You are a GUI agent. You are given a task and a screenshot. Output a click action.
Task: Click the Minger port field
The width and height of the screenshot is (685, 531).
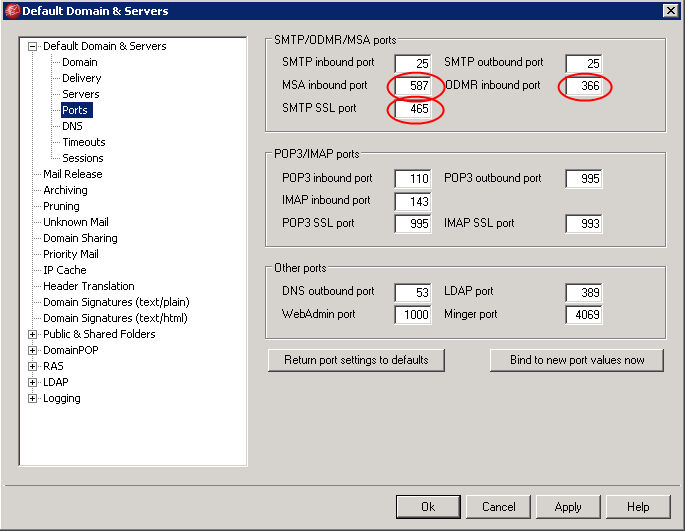click(584, 315)
